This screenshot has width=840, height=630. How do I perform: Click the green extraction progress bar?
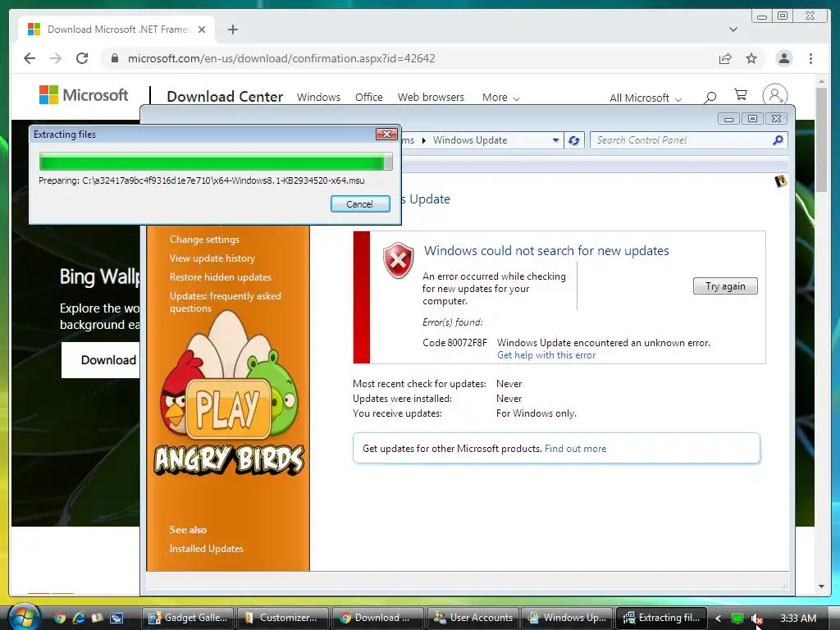[216, 162]
